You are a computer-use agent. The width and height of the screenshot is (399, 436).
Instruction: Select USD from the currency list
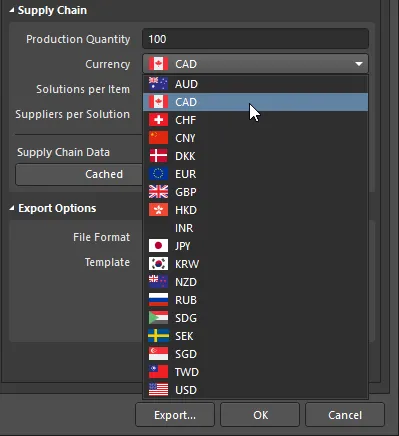[255, 390]
